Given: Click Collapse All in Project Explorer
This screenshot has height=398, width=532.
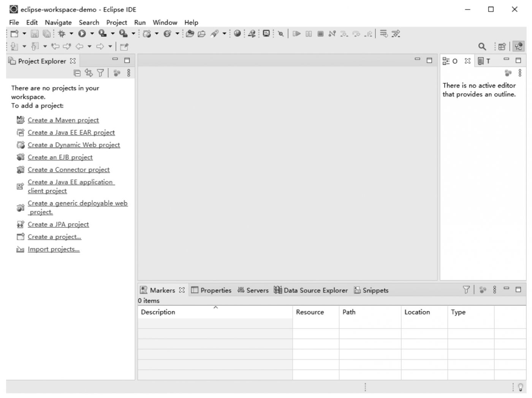Looking at the screenshot, I should pos(77,73).
